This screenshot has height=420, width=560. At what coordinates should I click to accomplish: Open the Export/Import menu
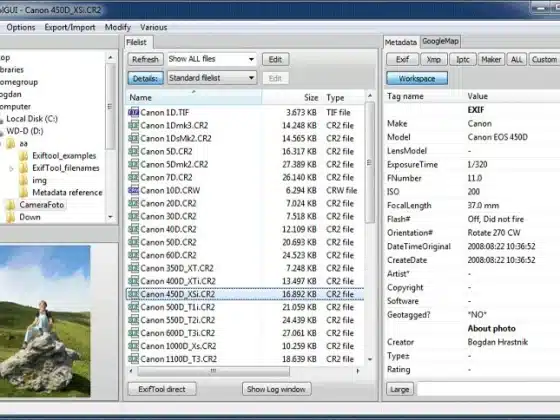(x=70, y=28)
